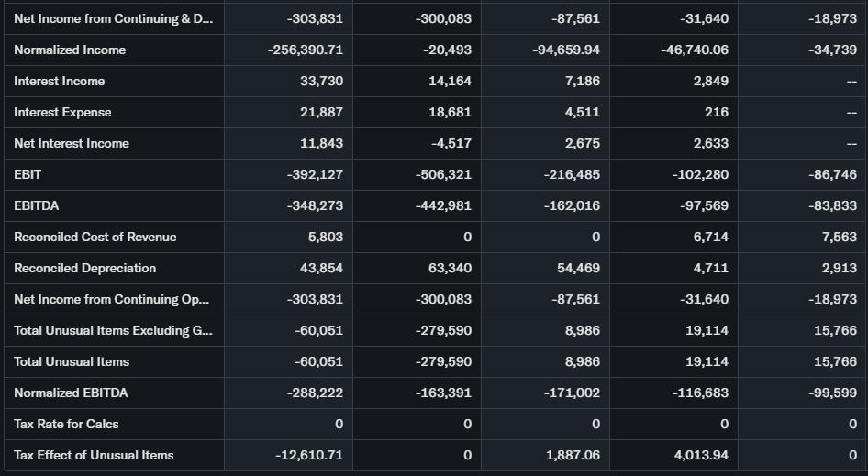
Task: Select the Reconciled Cost of Revenue label
Action: tap(95, 237)
